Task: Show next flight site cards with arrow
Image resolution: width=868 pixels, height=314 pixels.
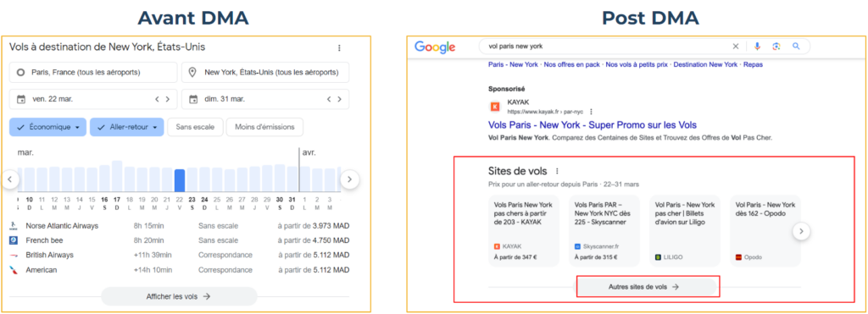Action: coord(801,231)
